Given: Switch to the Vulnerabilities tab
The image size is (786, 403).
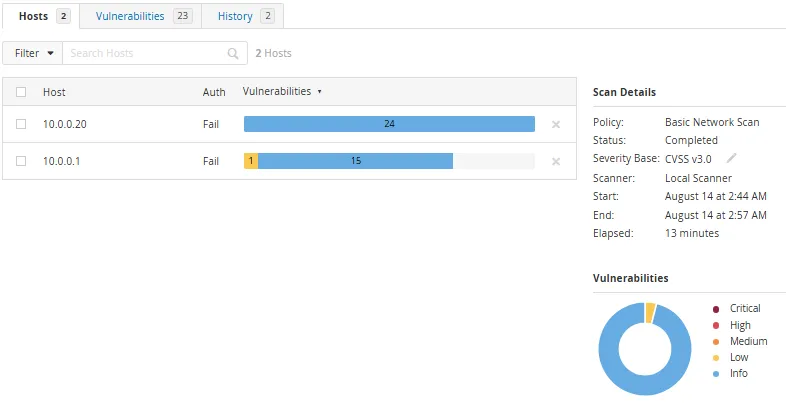Looking at the screenshot, I should pos(141,16).
